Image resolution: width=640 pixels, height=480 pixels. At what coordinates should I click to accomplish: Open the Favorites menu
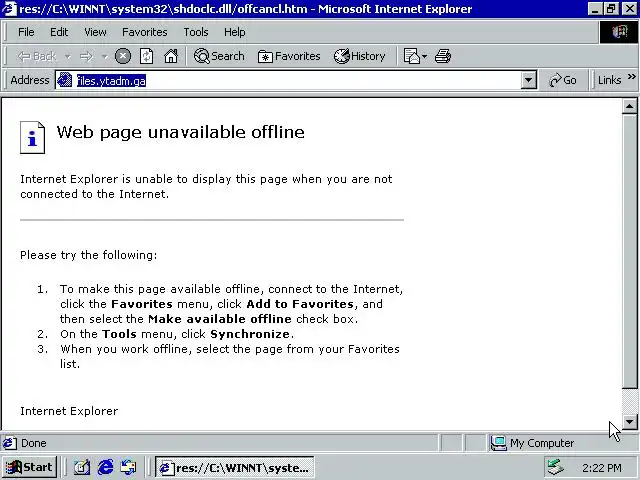pos(145,32)
